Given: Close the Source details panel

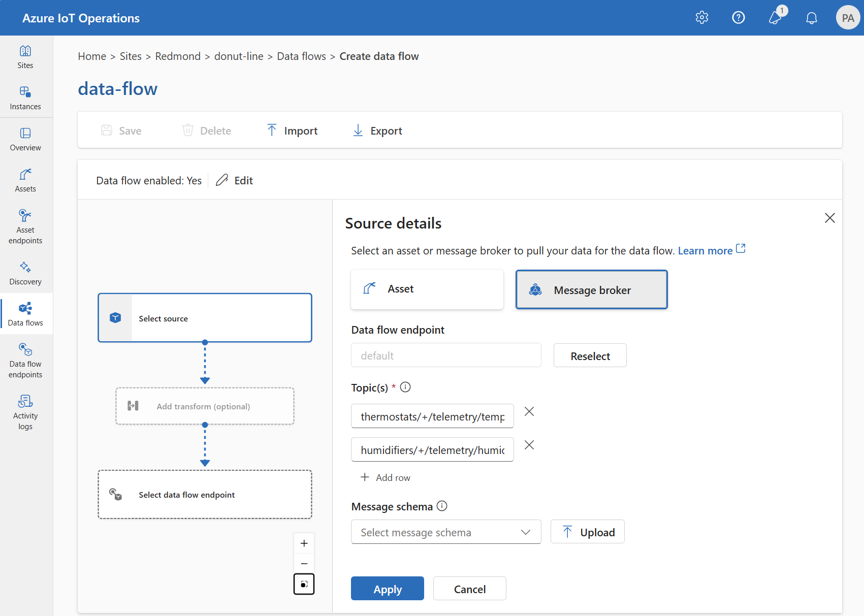Looking at the screenshot, I should click(830, 218).
